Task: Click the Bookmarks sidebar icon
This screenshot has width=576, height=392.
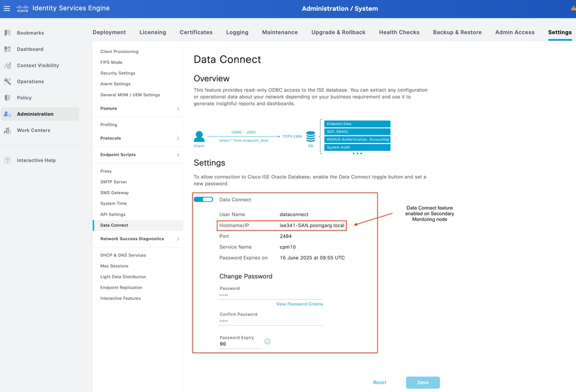Action: tap(7, 33)
